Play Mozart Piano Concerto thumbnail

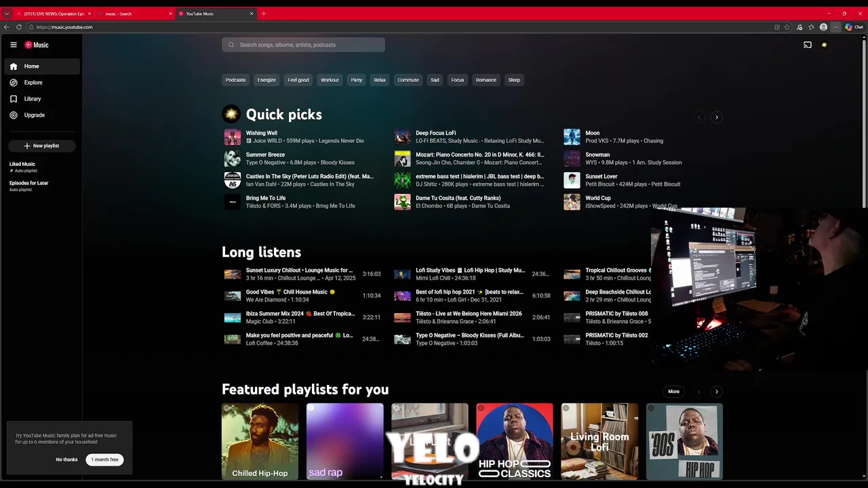pos(403,159)
